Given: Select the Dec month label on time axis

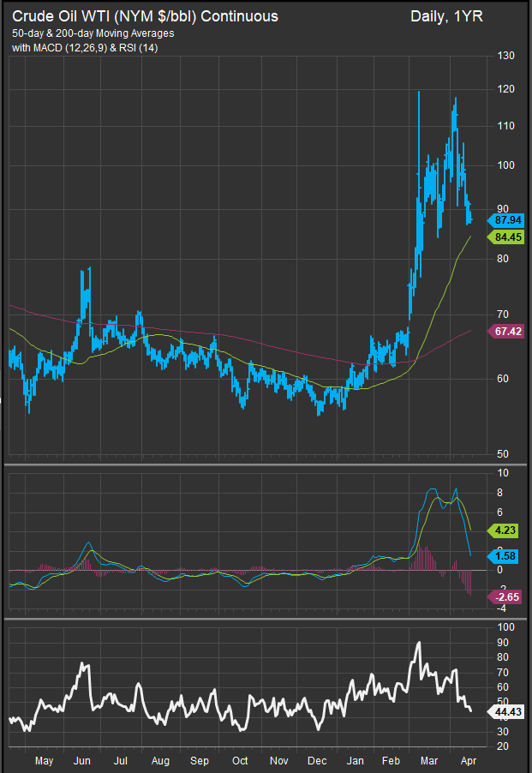Looking at the screenshot, I should [x=315, y=760].
